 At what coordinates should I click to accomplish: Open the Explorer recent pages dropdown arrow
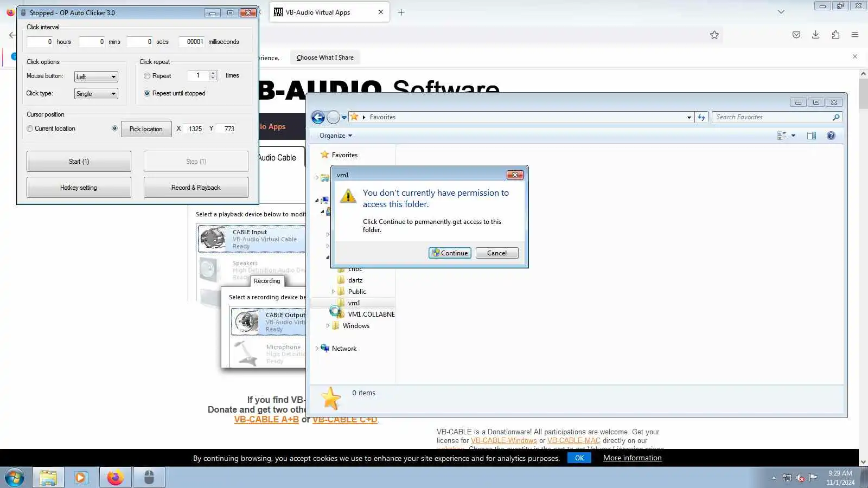(344, 117)
